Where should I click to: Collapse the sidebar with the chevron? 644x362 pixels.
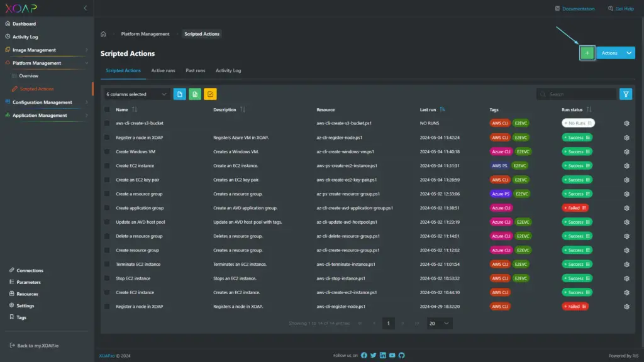click(x=86, y=8)
